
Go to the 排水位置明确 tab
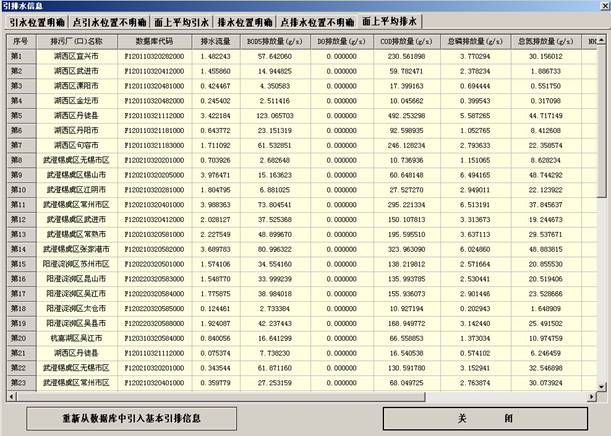[244, 20]
